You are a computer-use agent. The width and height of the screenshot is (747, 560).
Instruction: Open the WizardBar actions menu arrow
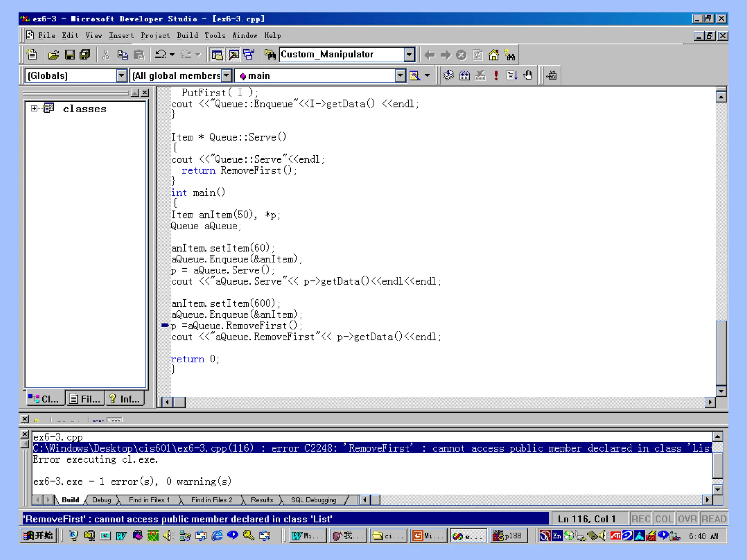427,75
